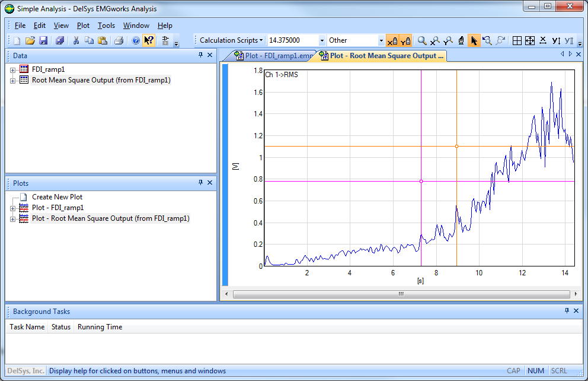Open the Plot menu
Viewport: 588px width, 381px height.
point(83,26)
